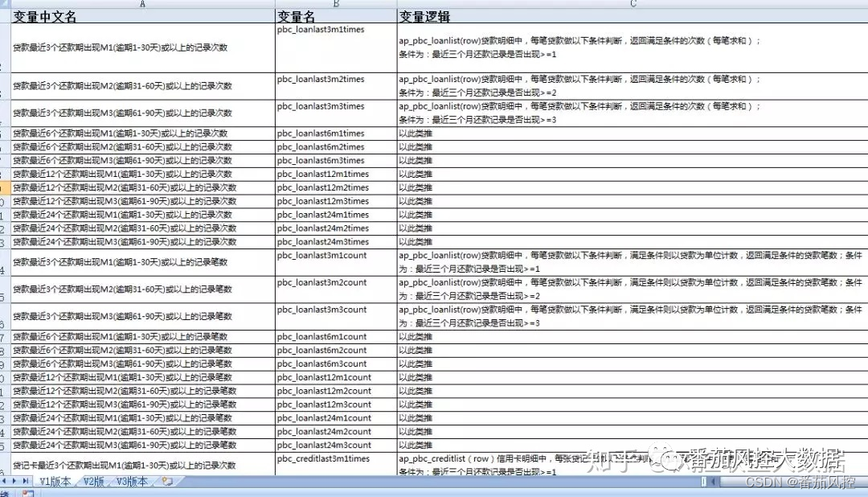Select the 变量中文名 header cell

[x=143, y=16]
